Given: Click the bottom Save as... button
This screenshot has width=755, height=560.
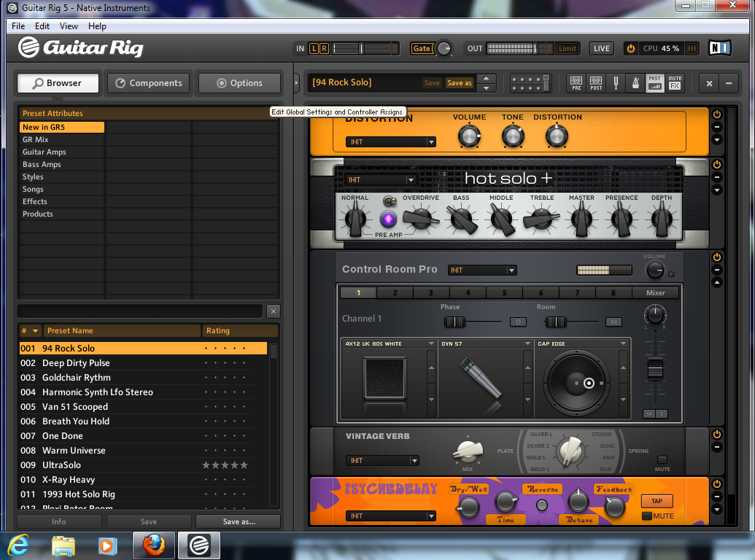Looking at the screenshot, I should coord(239,521).
